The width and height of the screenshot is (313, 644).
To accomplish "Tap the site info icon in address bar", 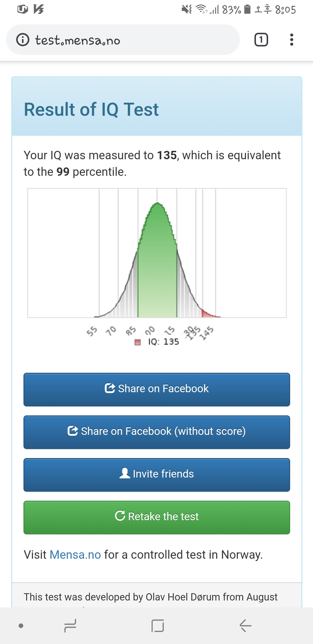I will point(23,40).
